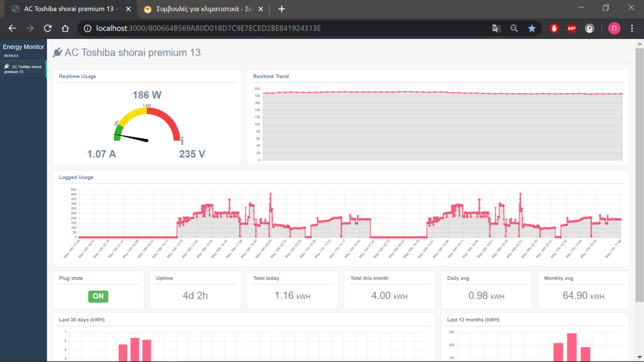Click the Last 30 days (kWH) heading

pos(82,320)
